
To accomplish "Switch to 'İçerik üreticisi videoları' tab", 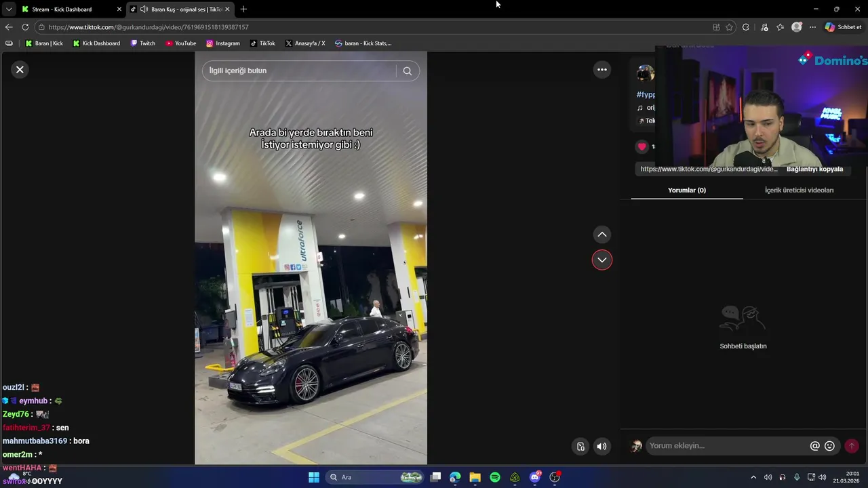I will point(799,190).
